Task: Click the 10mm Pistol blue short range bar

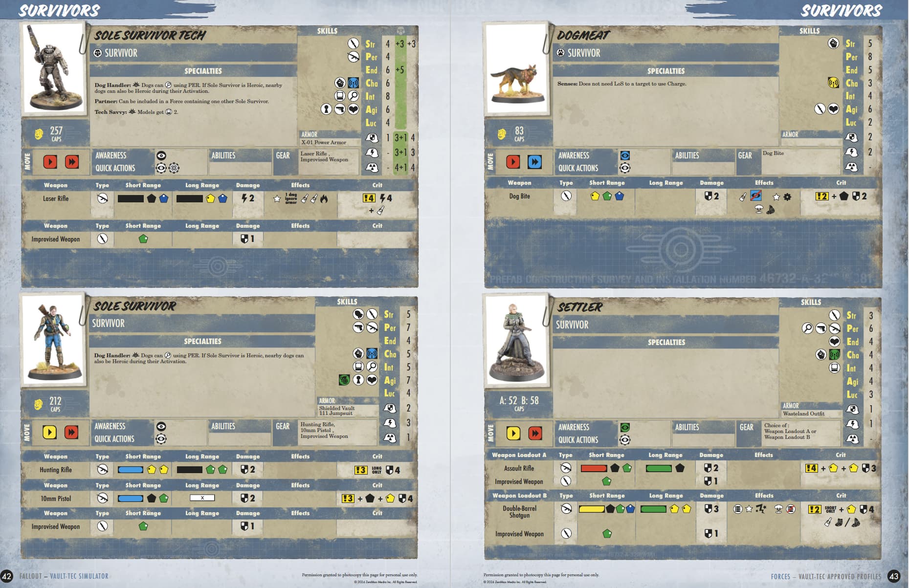Action: (x=131, y=499)
